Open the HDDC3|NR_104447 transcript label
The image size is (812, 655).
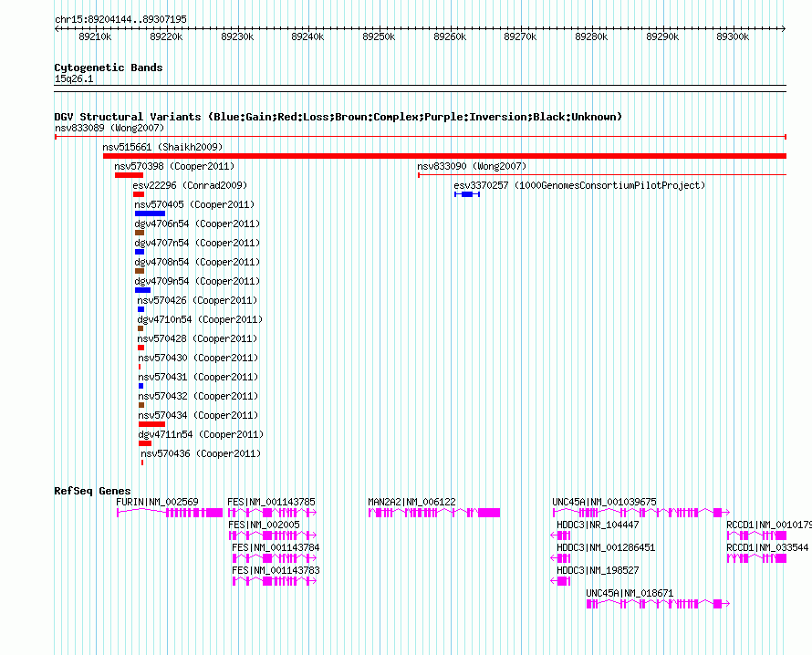(598, 525)
